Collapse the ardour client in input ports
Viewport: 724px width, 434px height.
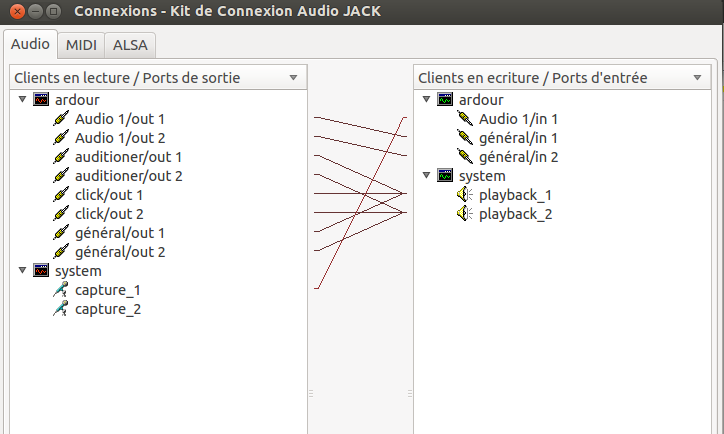click(x=427, y=100)
